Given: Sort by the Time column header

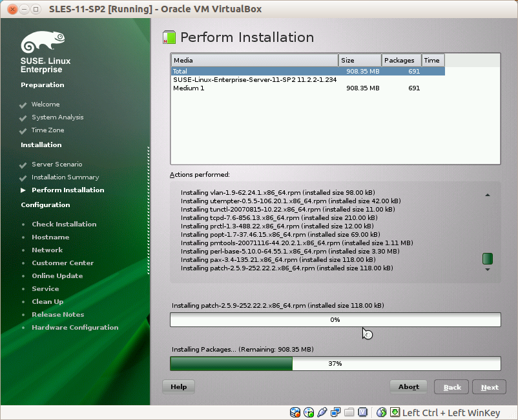Looking at the screenshot, I should (x=433, y=61).
